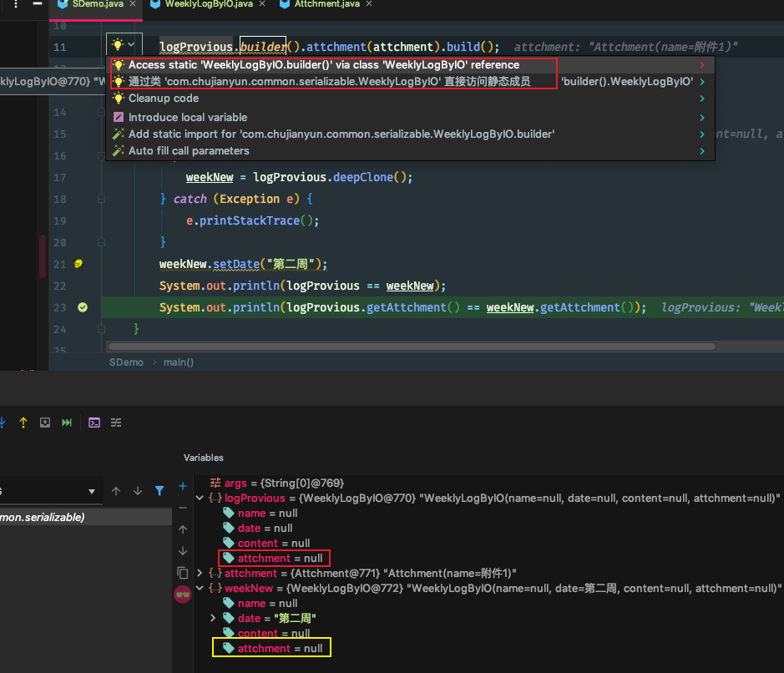Expand the date field under weekNew
The height and width of the screenshot is (673, 784).
(x=213, y=619)
